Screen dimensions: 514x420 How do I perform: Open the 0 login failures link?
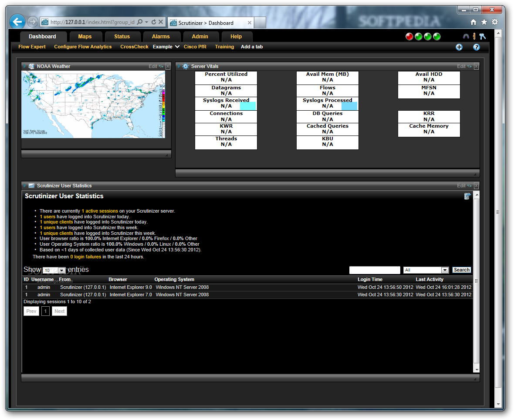click(85, 257)
